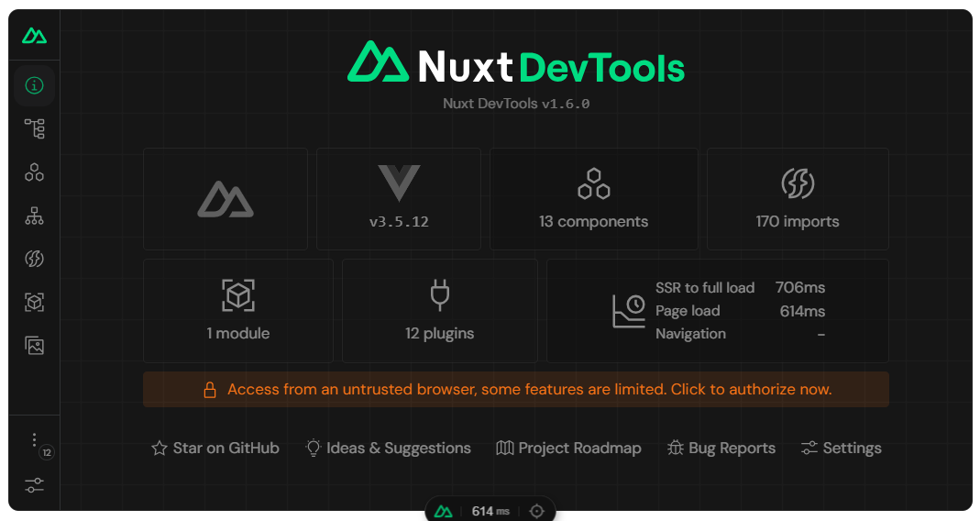Open the Ideas & Suggestions link
980x521 pixels.
coord(388,448)
